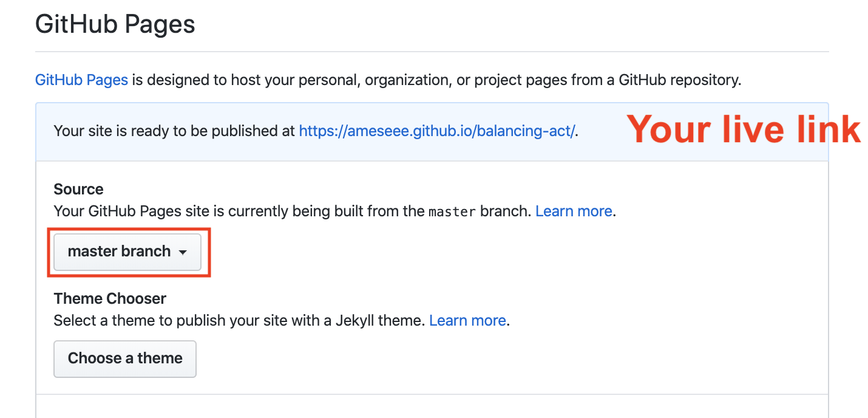
Task: Click the words "GitHub repository" in intro sentence
Action: point(679,80)
